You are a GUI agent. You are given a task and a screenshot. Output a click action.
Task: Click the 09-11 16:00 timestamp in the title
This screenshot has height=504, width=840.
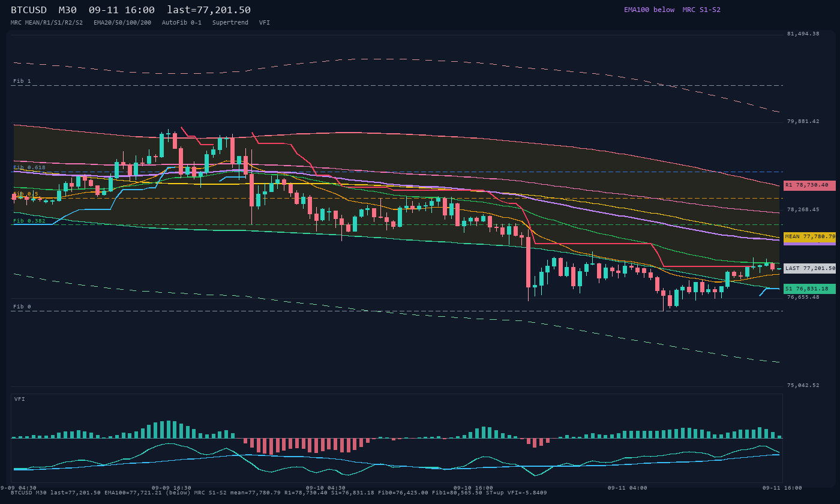click(121, 10)
